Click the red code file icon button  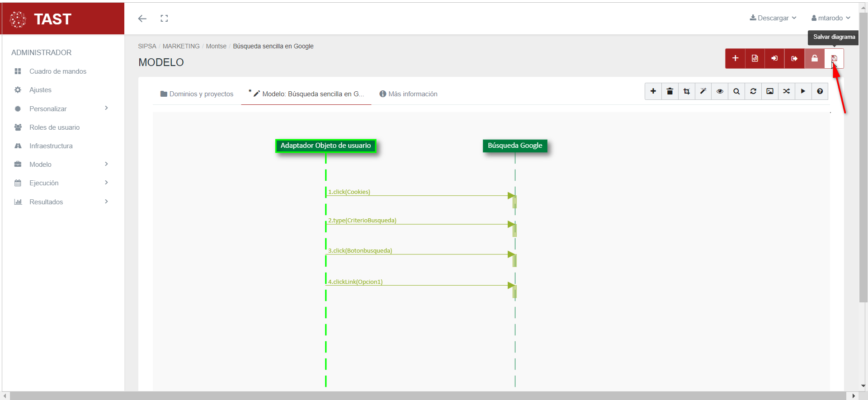[x=755, y=58]
